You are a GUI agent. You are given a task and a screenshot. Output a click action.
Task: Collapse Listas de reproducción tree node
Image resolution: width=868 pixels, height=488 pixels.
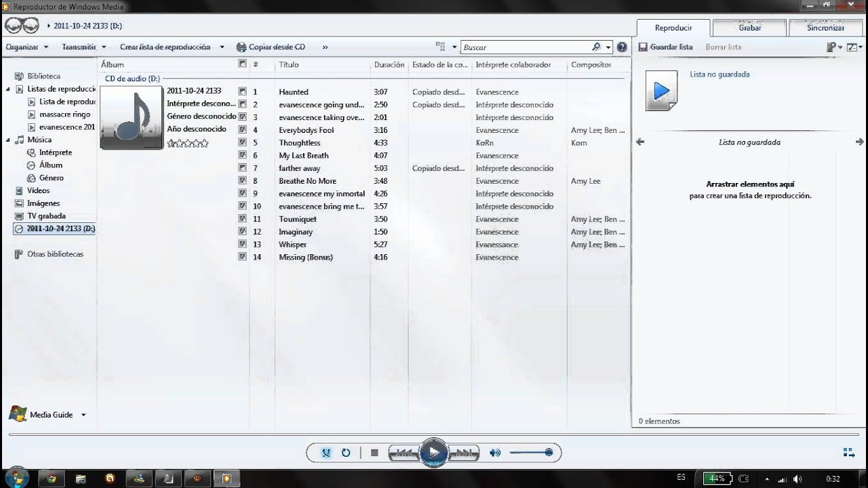pyautogui.click(x=8, y=89)
